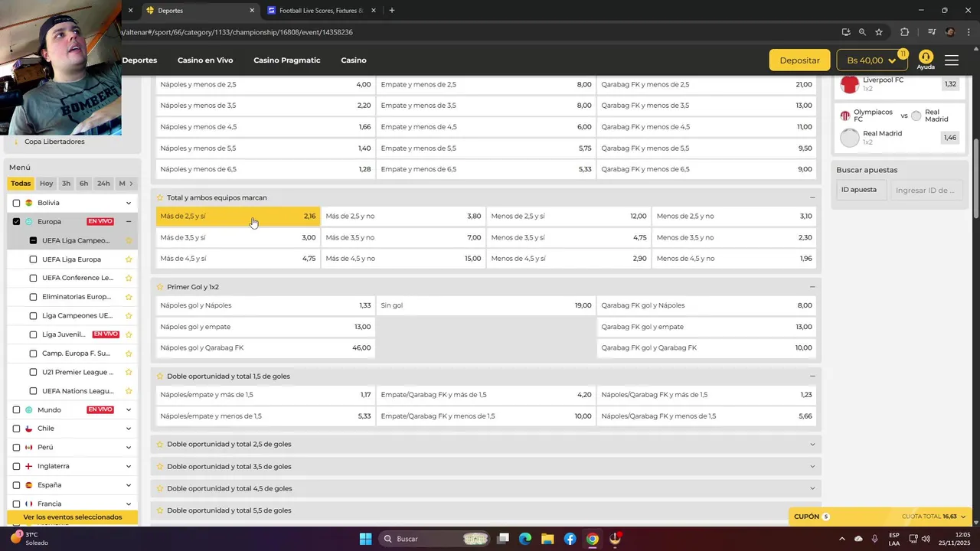980x551 pixels.
Task: Open the hamburger menu in site header
Action: (x=952, y=60)
